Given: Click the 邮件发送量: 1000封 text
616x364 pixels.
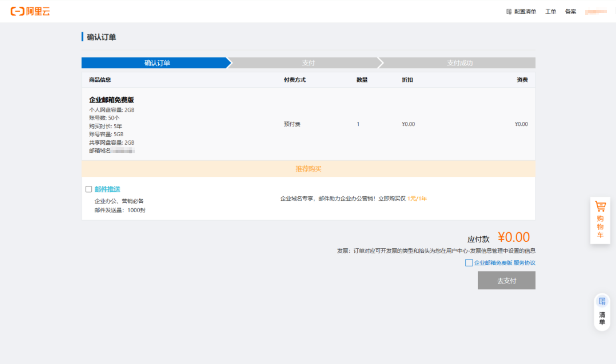Looking at the screenshot, I should (120, 210).
